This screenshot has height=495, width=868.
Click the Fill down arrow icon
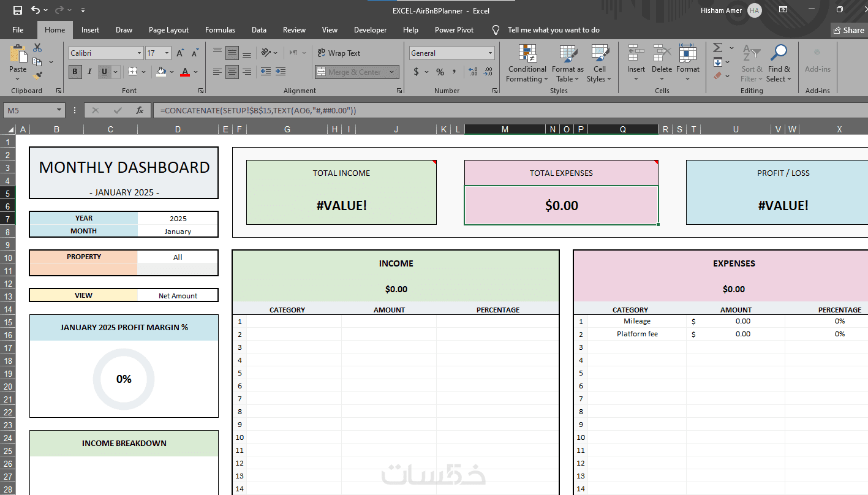pos(718,62)
